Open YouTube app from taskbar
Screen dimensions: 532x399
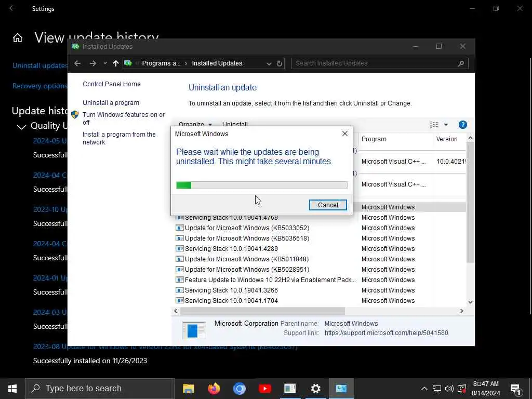264,389
